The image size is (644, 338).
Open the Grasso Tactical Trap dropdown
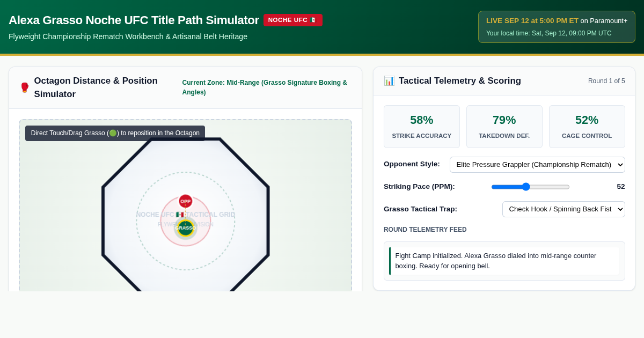563,209
